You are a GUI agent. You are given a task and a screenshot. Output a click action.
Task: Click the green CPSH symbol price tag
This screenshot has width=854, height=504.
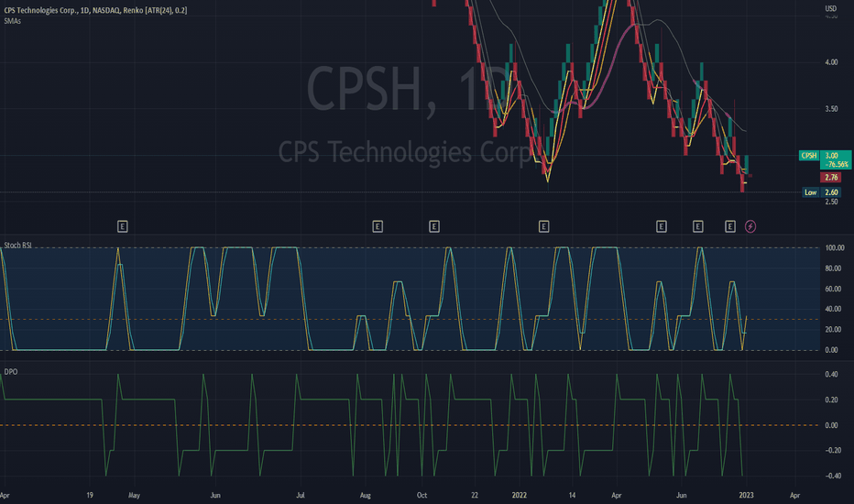tap(809, 155)
